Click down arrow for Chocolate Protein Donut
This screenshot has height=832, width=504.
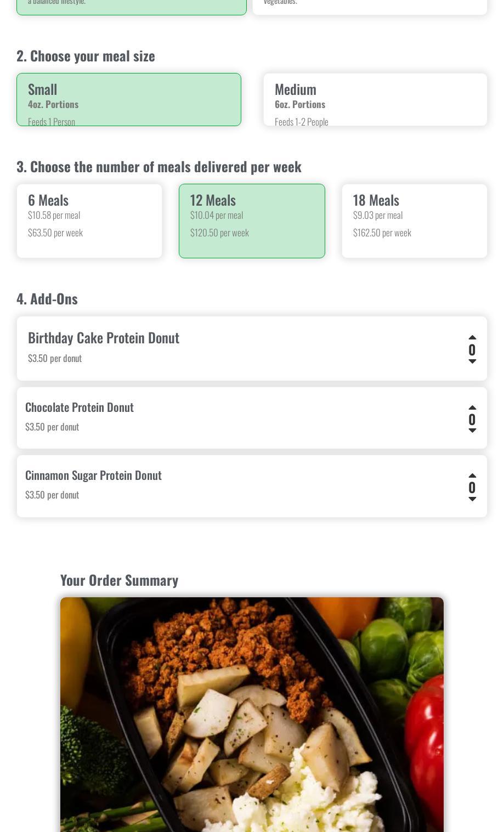472,431
